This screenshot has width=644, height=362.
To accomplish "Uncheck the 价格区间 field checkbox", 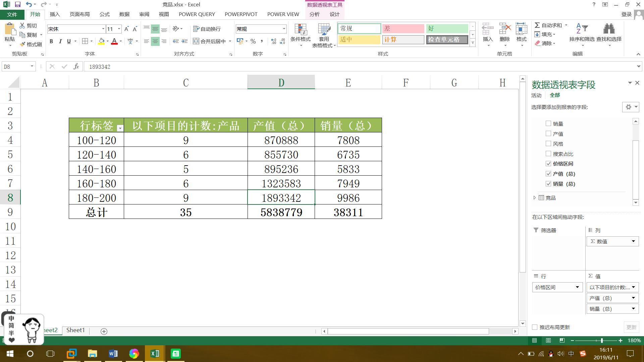I will click(548, 164).
